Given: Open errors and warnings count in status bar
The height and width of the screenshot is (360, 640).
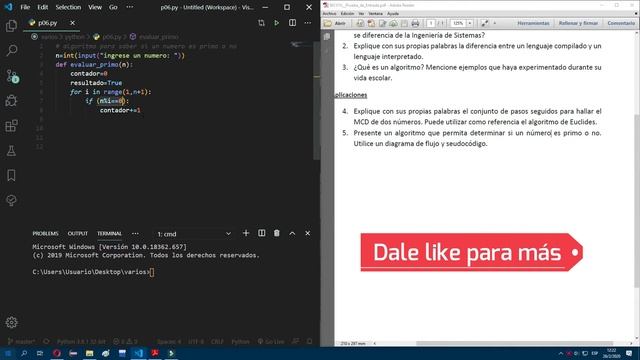Looking at the screenshot, I should click(125, 341).
